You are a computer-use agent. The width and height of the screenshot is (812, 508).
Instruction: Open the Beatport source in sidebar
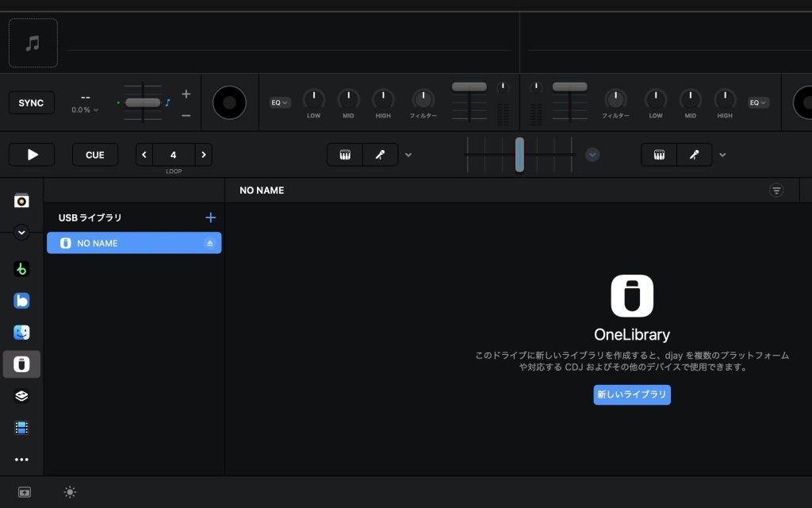pos(21,269)
